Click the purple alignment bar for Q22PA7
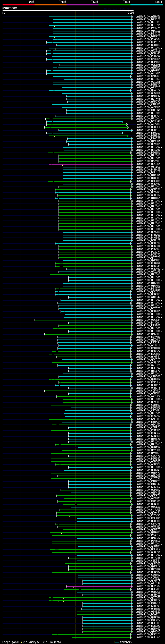Image resolution: width=165 pixels, height=644 pixels. pos(99,586)
